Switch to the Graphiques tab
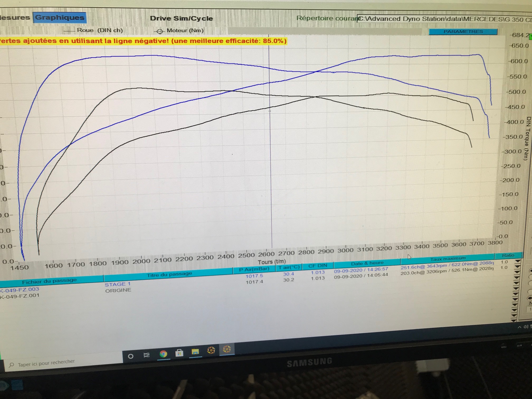The width and height of the screenshot is (532, 399). (x=60, y=17)
